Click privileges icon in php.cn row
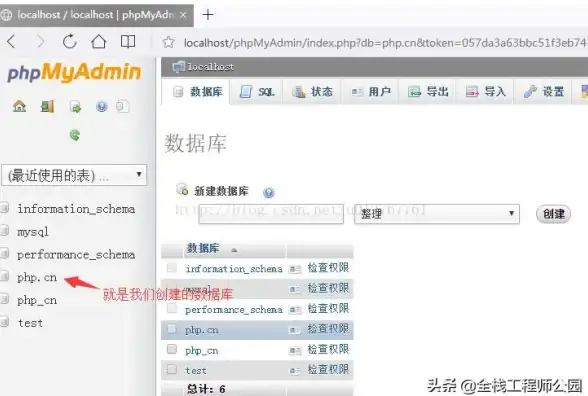This screenshot has height=396, width=588. click(x=295, y=330)
